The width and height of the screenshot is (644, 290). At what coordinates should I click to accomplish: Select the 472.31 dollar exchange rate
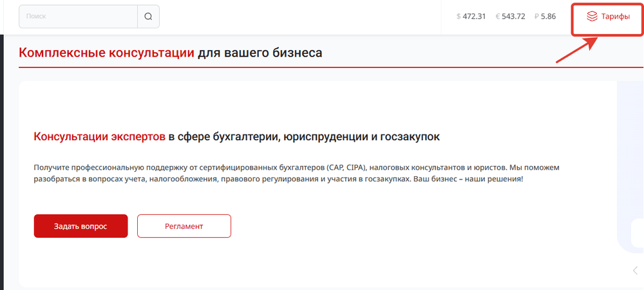[474, 17]
